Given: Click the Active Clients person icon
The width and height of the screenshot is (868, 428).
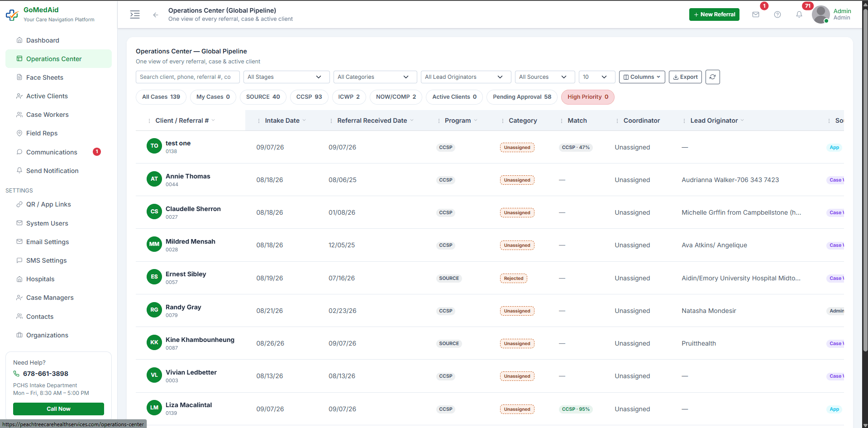Looking at the screenshot, I should click(x=19, y=96).
